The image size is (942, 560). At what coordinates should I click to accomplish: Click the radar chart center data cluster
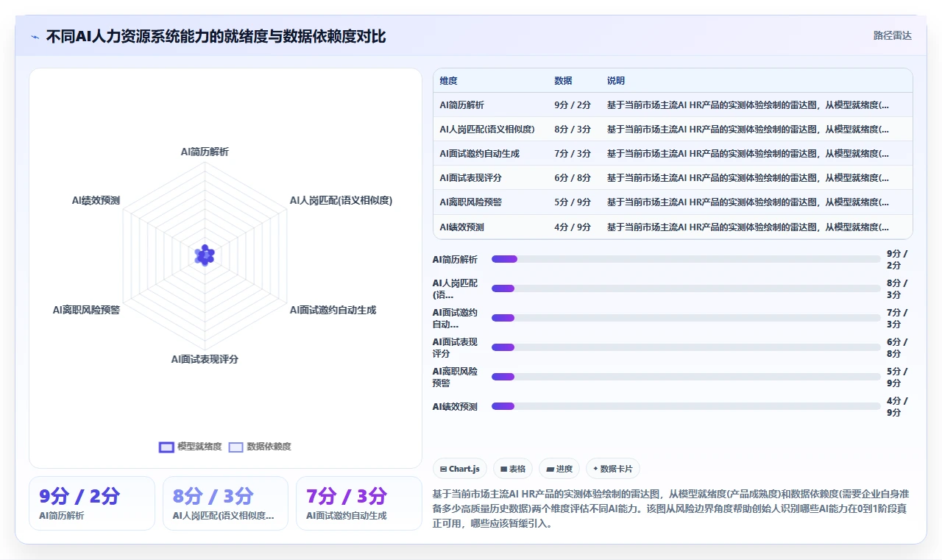205,255
